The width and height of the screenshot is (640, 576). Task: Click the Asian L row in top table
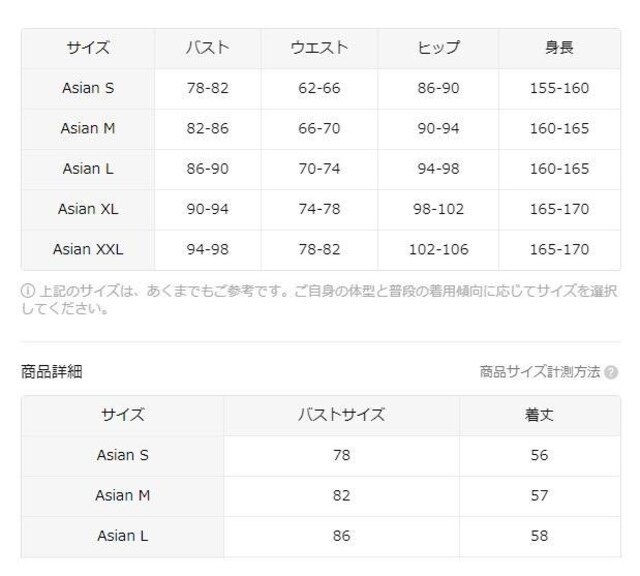[321, 169]
